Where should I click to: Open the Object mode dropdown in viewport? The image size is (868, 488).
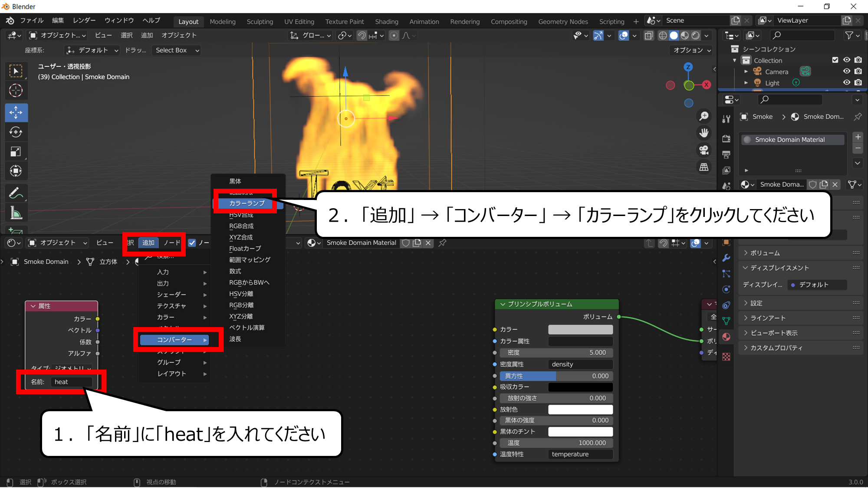[x=57, y=36]
